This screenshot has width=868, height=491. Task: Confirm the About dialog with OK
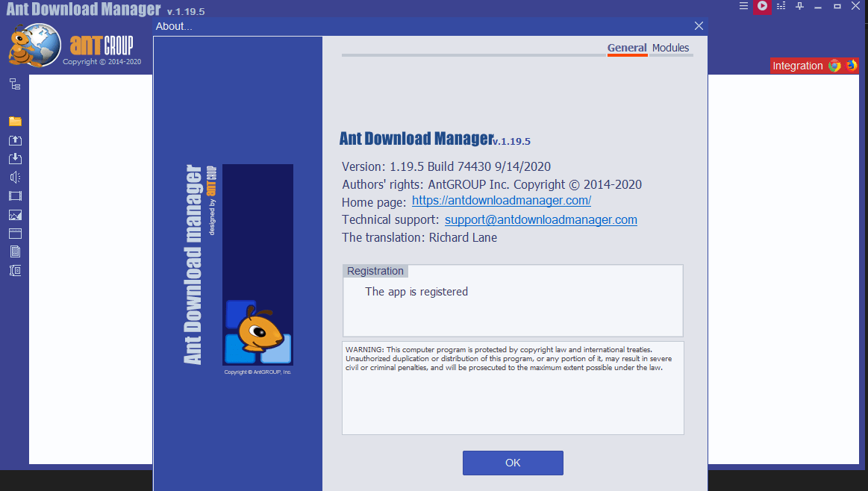[513, 463]
